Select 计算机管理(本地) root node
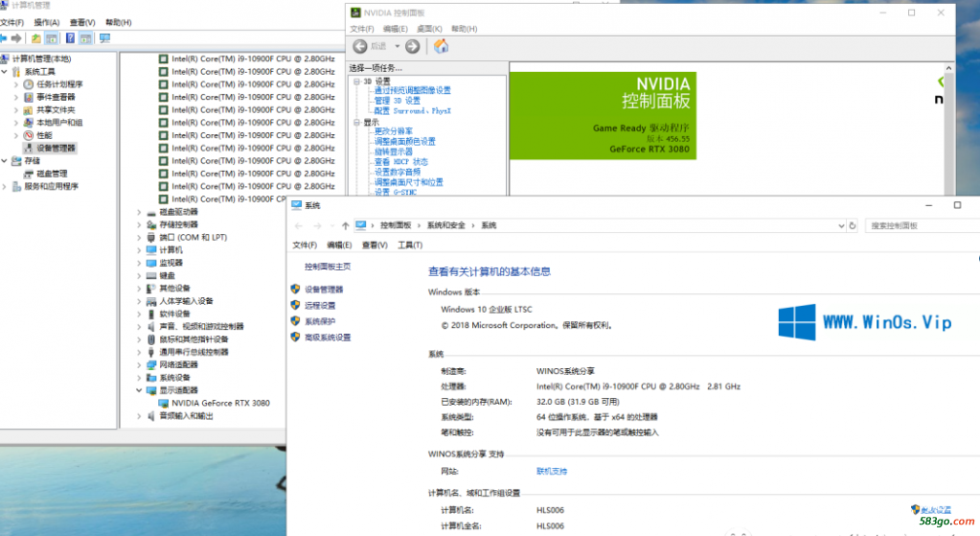The width and height of the screenshot is (980, 536). pyautogui.click(x=41, y=58)
